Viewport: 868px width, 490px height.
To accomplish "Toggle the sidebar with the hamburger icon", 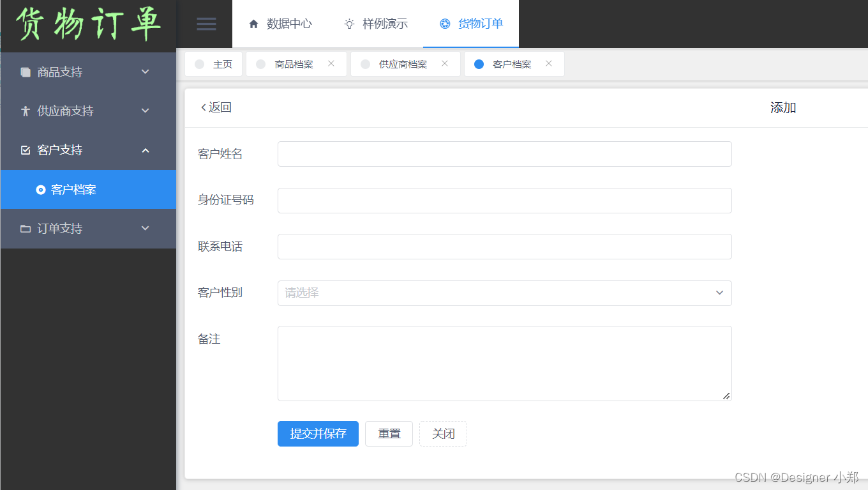I will (206, 24).
